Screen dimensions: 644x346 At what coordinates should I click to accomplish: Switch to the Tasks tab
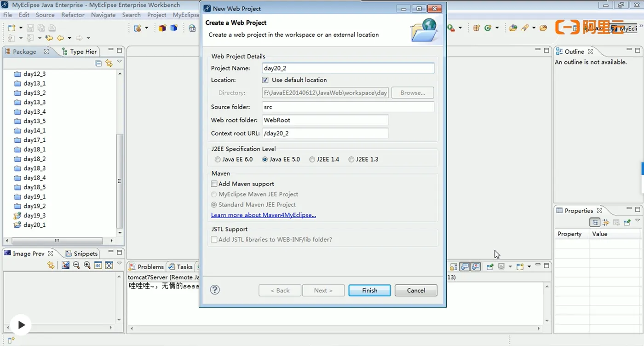point(181,266)
